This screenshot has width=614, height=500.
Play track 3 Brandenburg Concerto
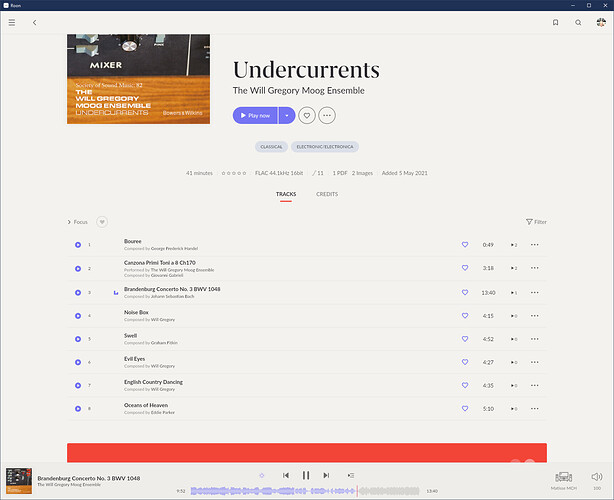click(78, 292)
